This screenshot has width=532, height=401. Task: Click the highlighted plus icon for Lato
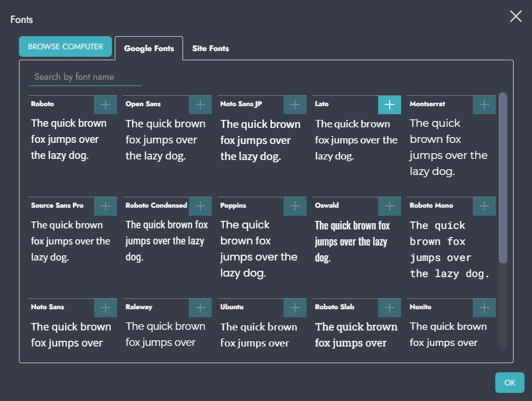click(389, 104)
